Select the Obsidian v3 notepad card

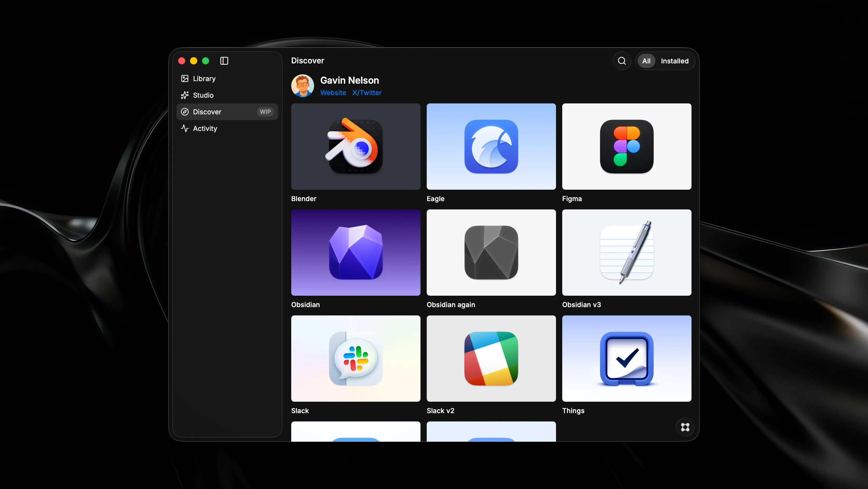(x=626, y=252)
